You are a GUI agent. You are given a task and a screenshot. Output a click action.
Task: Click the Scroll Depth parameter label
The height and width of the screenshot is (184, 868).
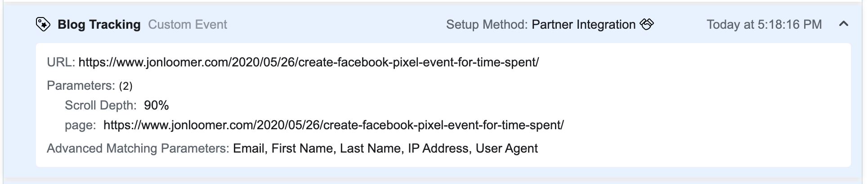tap(101, 105)
